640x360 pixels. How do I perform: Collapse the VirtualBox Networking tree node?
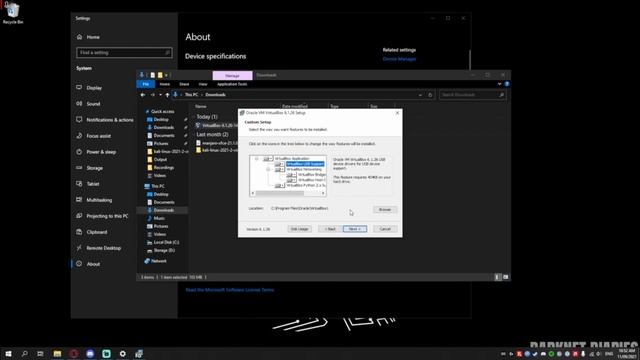[x=268, y=169]
